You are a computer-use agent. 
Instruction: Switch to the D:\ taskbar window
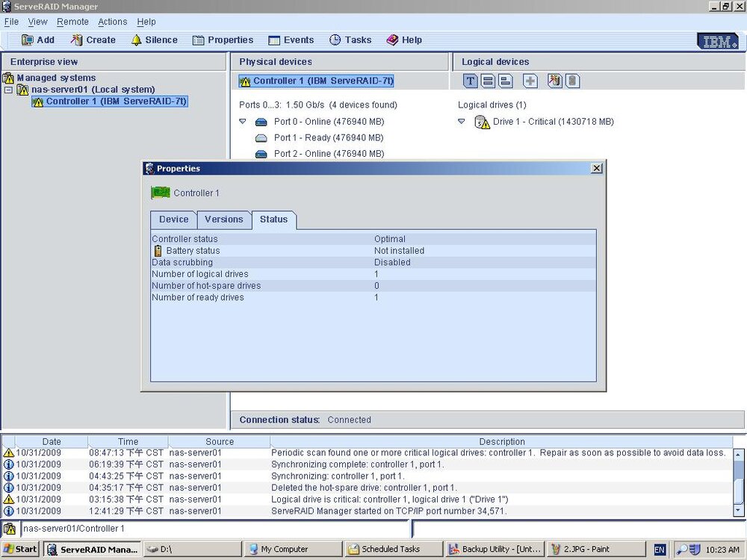point(191,549)
